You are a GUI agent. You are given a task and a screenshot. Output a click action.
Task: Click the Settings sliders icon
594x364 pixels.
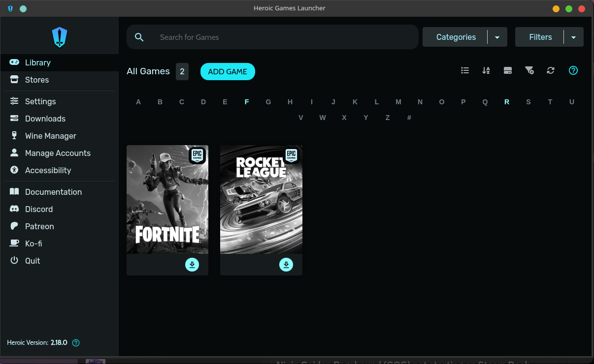[15, 101]
